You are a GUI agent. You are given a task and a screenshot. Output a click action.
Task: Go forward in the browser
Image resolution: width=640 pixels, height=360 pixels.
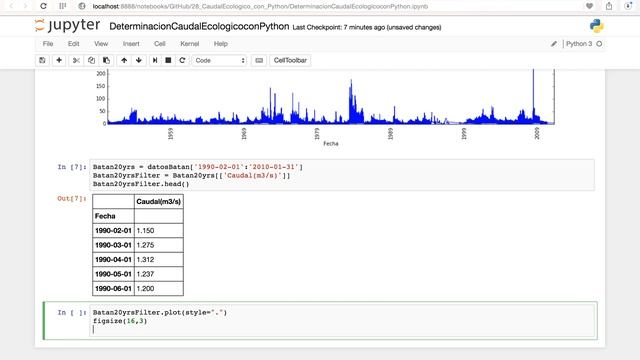[x=25, y=6]
